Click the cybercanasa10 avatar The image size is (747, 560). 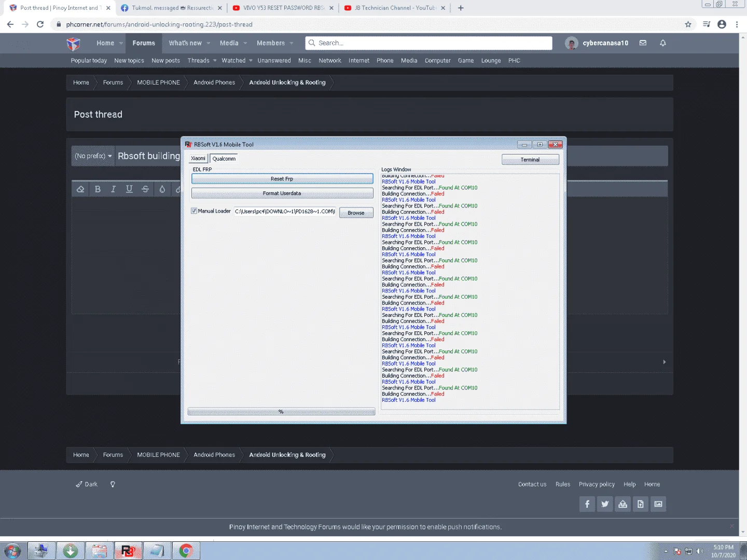point(572,43)
